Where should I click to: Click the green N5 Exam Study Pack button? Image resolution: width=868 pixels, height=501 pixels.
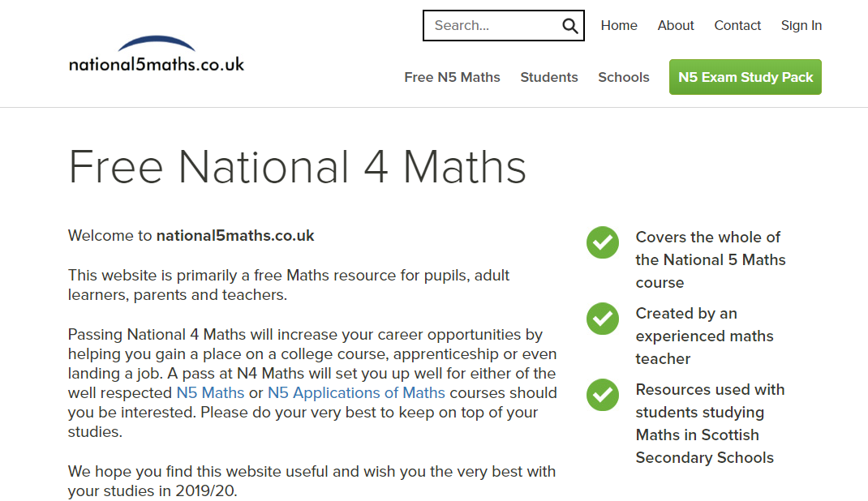[745, 77]
